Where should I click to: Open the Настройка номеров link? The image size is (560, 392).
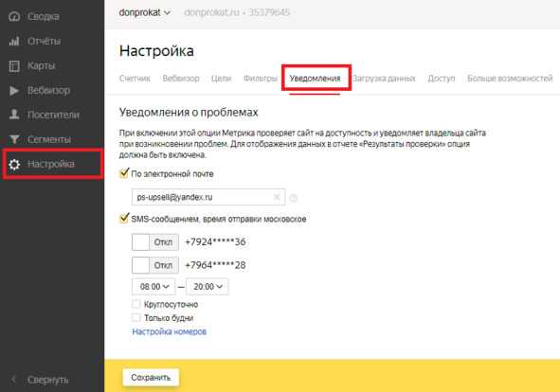pos(170,331)
